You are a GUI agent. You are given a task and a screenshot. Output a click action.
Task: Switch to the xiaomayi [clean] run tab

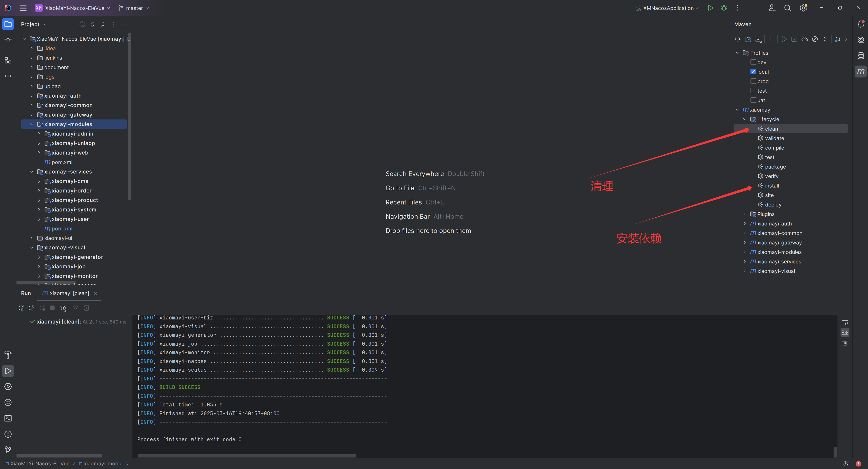pyautogui.click(x=66, y=293)
